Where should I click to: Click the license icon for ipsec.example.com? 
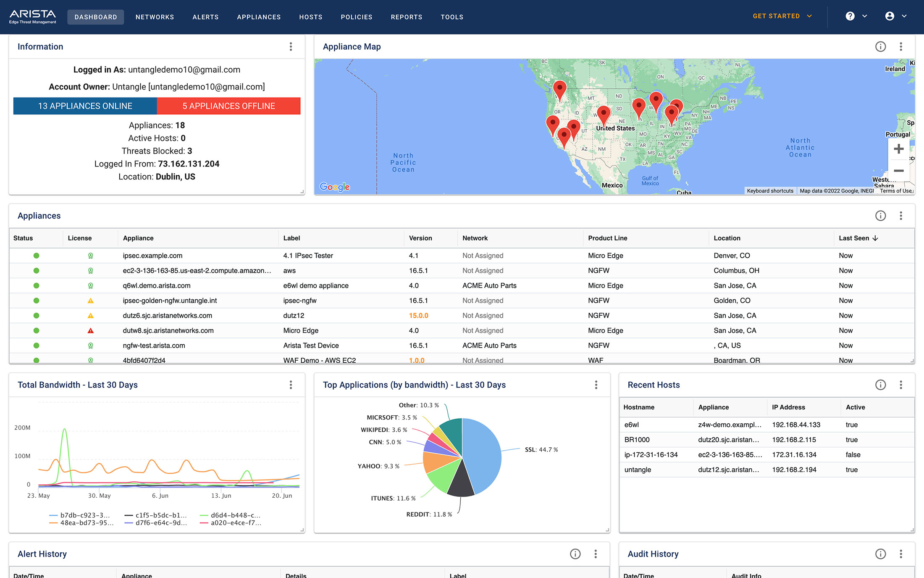tap(90, 256)
